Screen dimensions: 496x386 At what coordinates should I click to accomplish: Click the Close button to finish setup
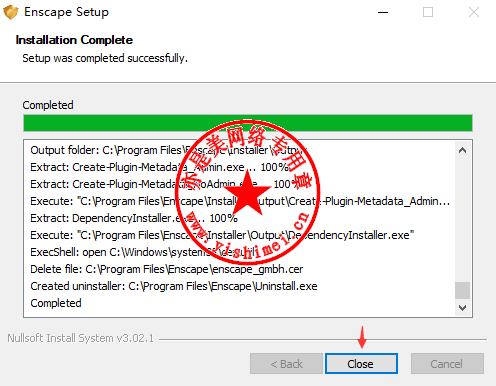pyautogui.click(x=361, y=364)
